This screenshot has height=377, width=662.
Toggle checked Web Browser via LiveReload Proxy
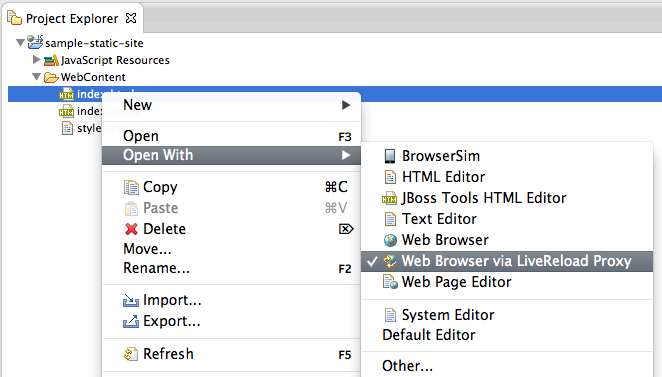tap(507, 261)
